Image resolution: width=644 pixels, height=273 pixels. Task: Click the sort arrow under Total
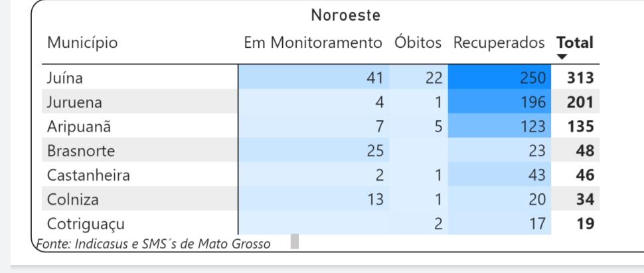(x=562, y=56)
